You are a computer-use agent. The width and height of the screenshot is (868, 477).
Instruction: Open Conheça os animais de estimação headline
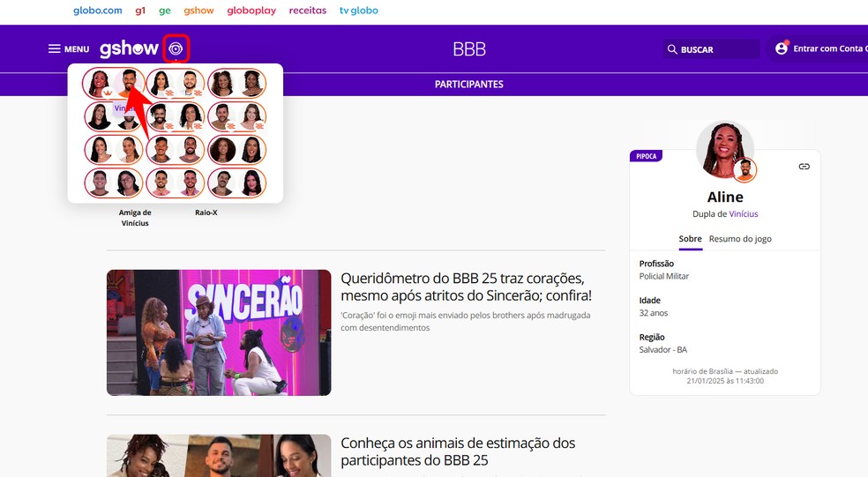[x=458, y=451]
